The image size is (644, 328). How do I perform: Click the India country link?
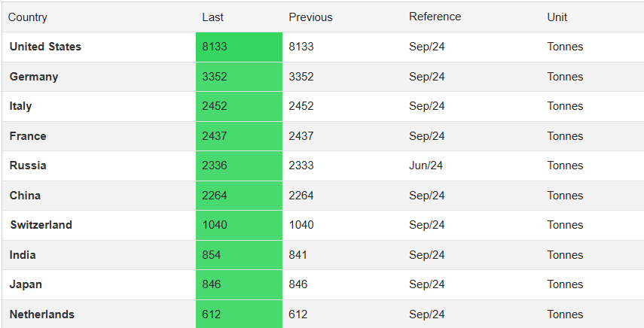point(23,255)
